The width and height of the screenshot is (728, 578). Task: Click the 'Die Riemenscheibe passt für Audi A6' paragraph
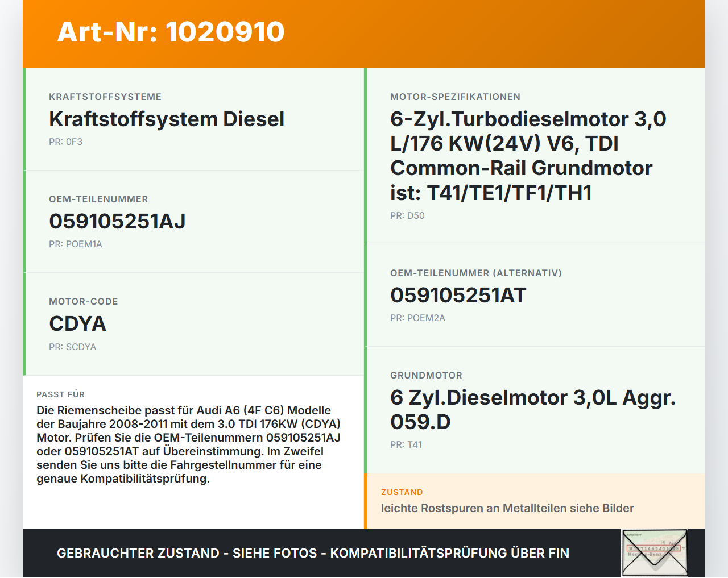click(x=189, y=444)
